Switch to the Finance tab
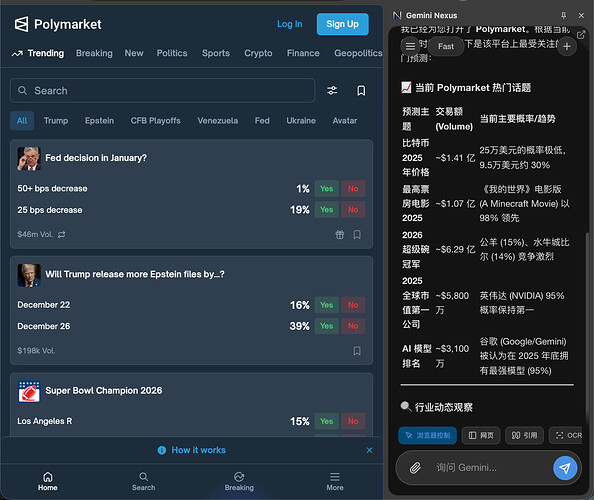The image size is (594, 500). point(303,53)
